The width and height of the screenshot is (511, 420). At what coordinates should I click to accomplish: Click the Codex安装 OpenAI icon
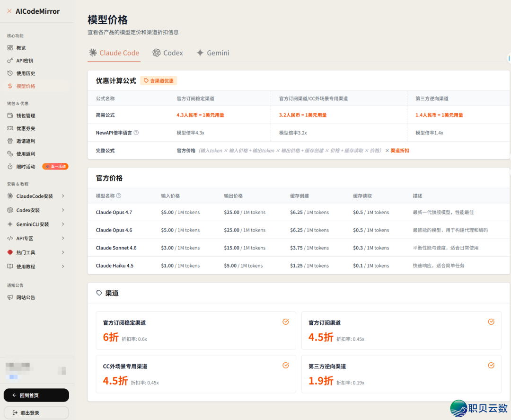(10, 210)
